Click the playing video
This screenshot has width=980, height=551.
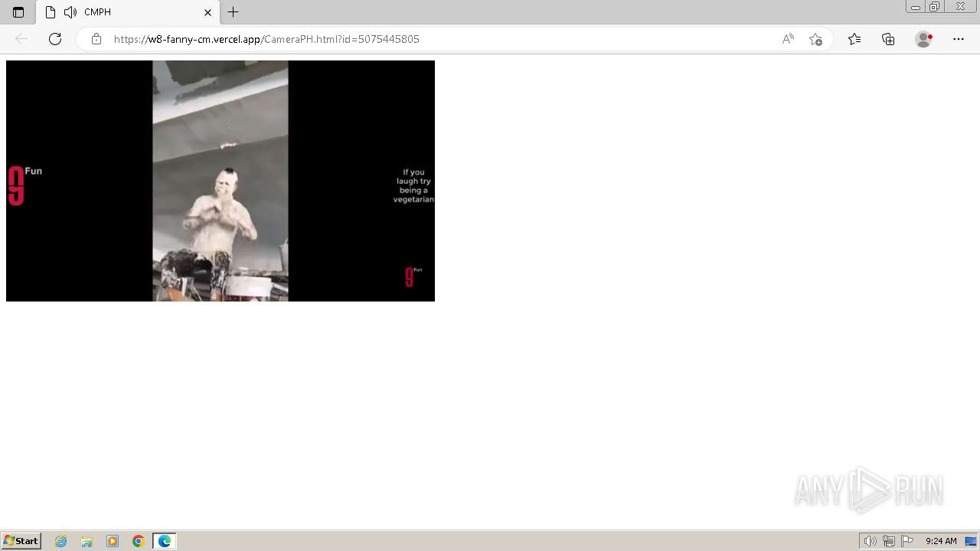point(220,181)
